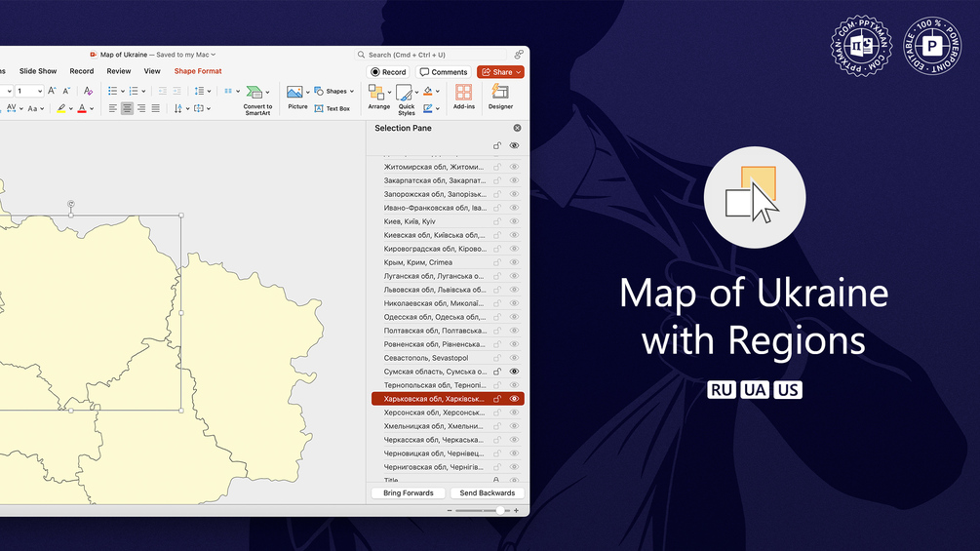Click the rotation handle above selected region
The image size is (980, 551).
pyautogui.click(x=71, y=204)
